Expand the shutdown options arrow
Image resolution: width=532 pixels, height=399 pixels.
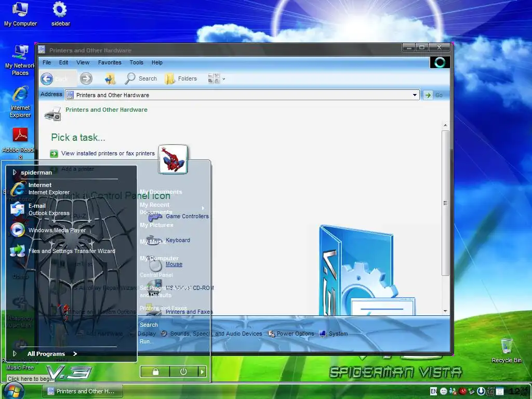(202, 372)
